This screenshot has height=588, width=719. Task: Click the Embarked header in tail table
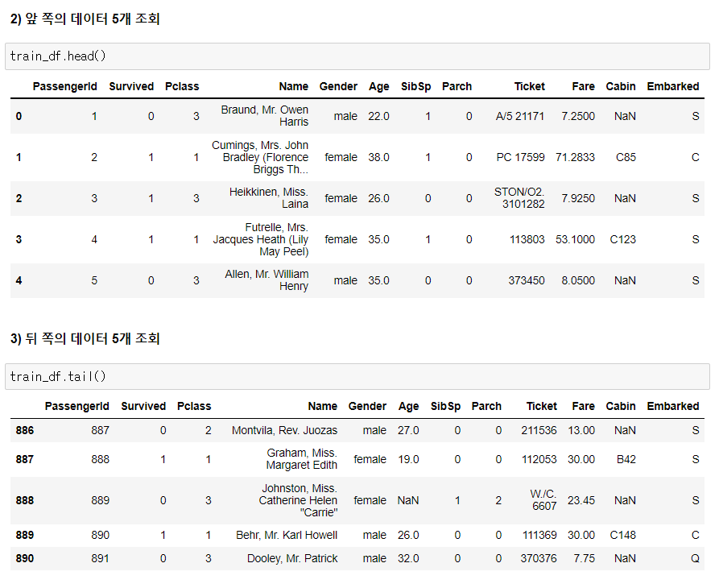click(673, 407)
